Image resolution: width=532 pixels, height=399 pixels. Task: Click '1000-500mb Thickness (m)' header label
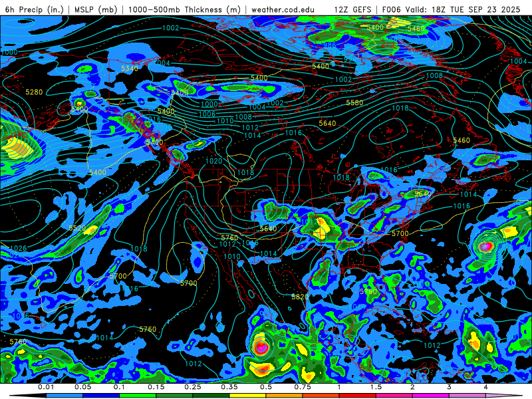point(184,9)
